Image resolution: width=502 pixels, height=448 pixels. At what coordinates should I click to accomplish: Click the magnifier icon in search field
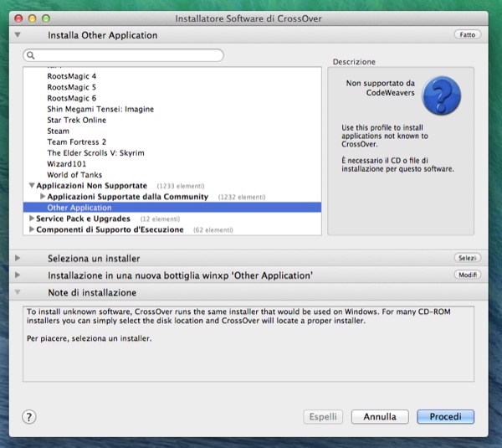coord(30,55)
